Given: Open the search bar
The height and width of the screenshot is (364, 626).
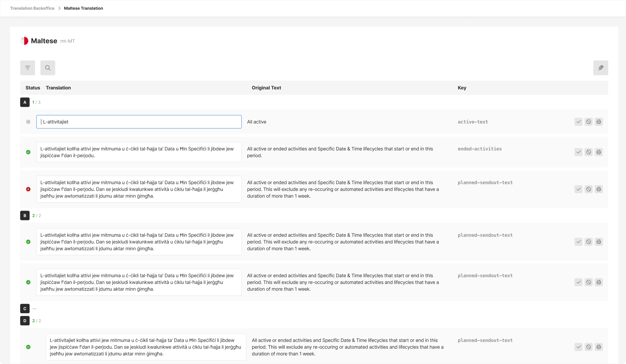Looking at the screenshot, I should [x=48, y=68].
